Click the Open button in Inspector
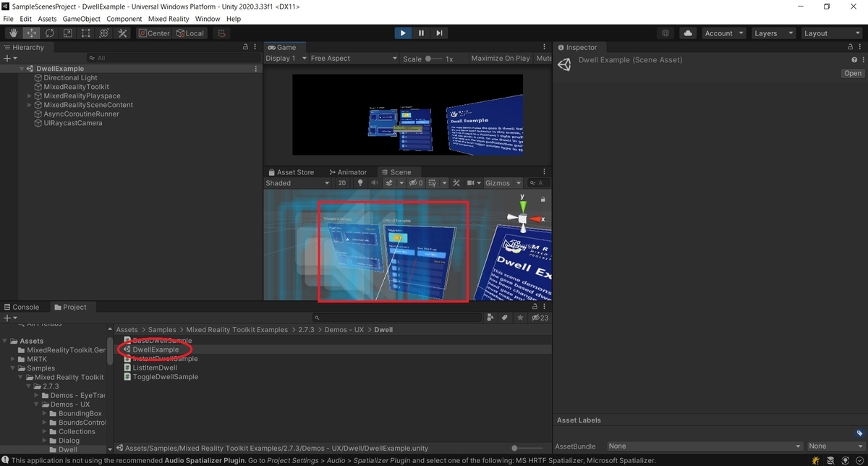This screenshot has width=868, height=466. [x=853, y=73]
